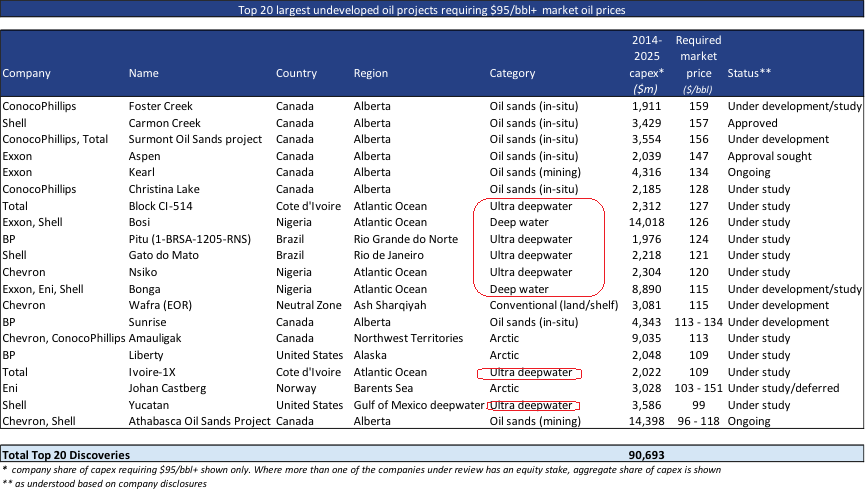The height and width of the screenshot is (490, 865).
Task: Click the Rio Grande do Norte region
Action: (x=406, y=239)
